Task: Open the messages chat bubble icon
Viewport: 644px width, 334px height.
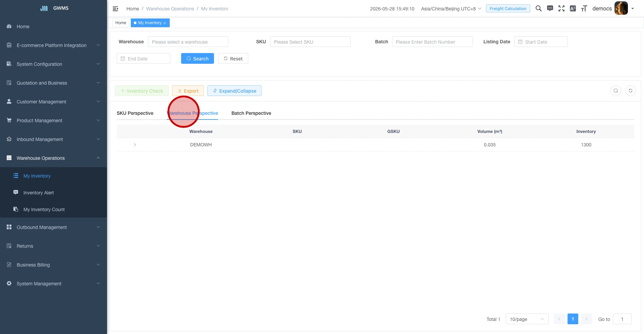Action: [x=550, y=8]
